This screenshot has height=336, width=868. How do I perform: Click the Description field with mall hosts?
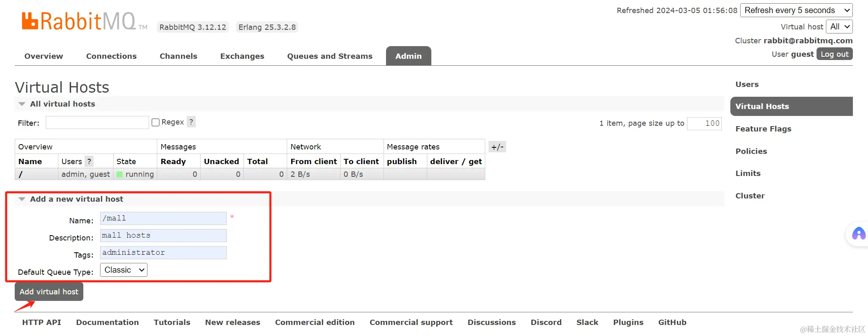click(x=163, y=236)
